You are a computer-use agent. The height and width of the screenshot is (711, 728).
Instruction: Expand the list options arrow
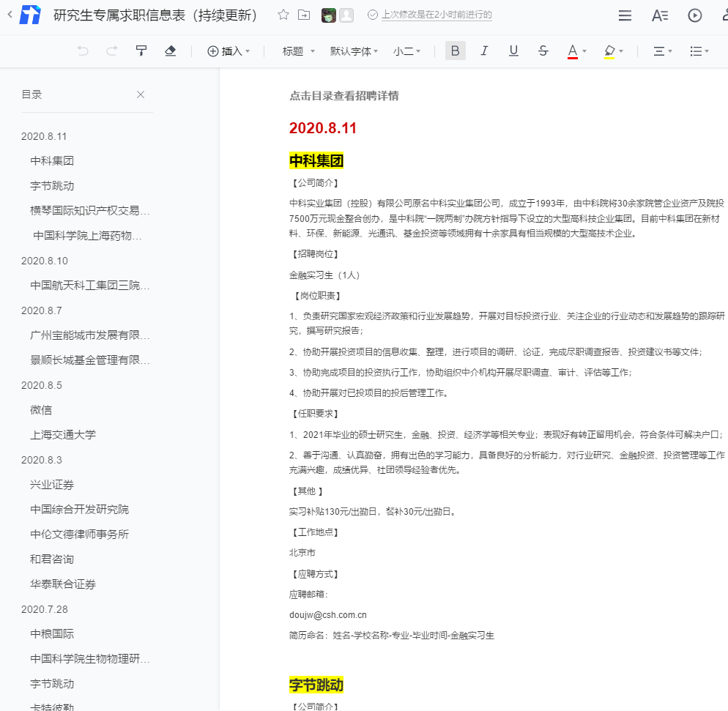pos(707,51)
